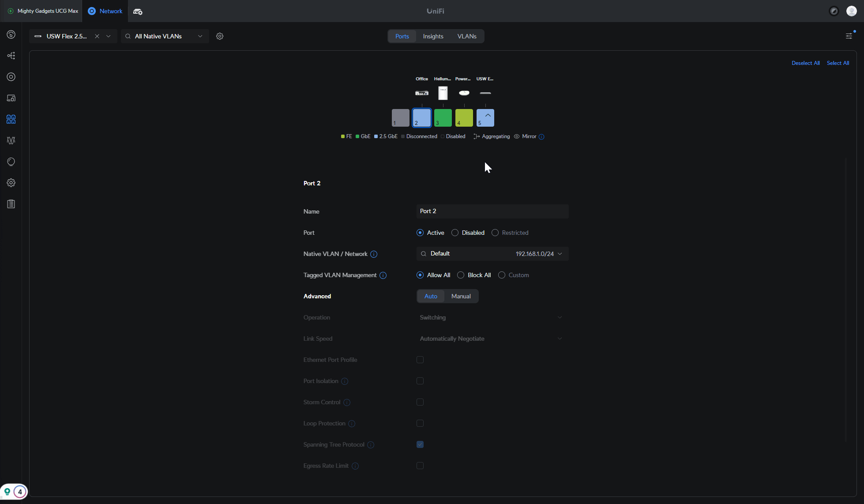Select the Custom tagged VLAN option
The image size is (864, 504).
[502, 275]
